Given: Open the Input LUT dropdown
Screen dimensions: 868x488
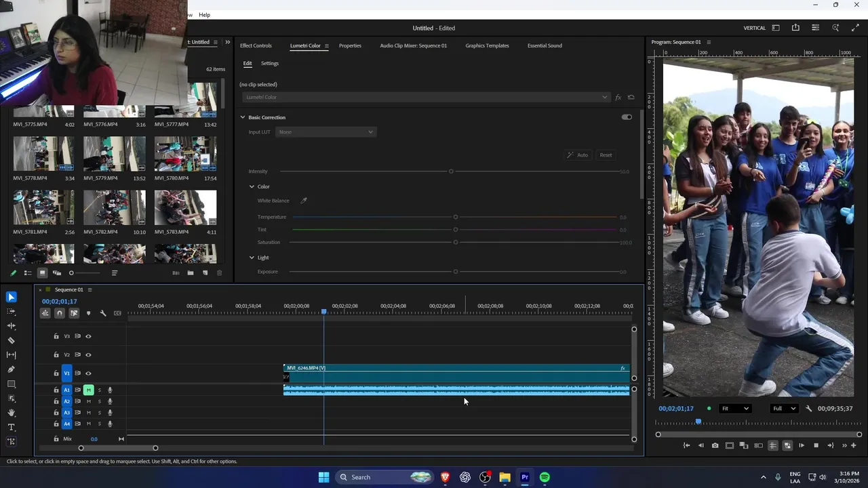Looking at the screenshot, I should pos(325,132).
